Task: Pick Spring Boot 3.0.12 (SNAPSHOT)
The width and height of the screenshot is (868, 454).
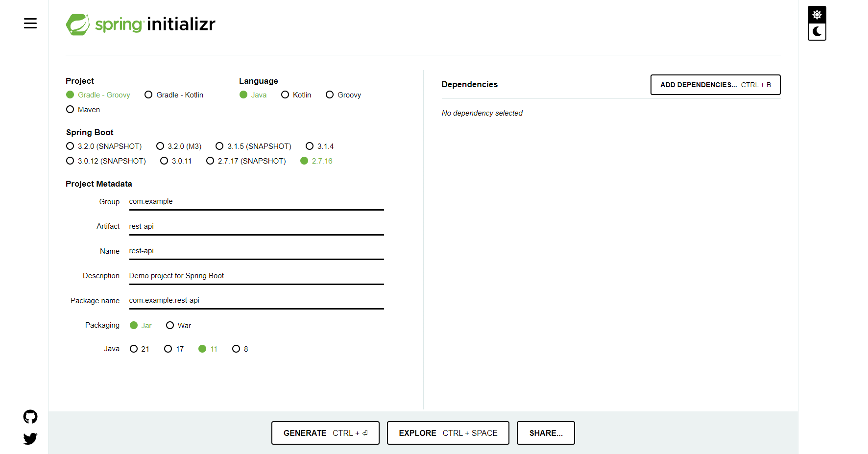Action: 106,161
